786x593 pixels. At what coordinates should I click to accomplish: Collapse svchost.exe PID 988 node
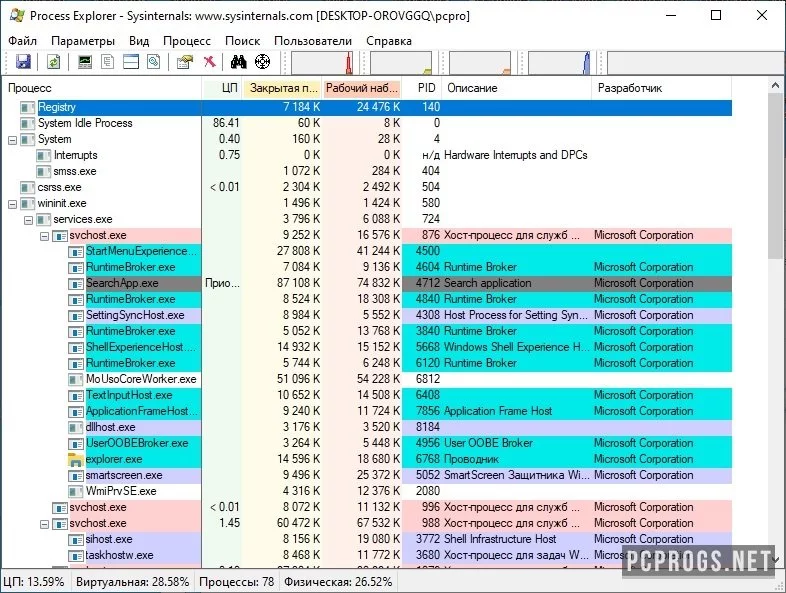45,524
